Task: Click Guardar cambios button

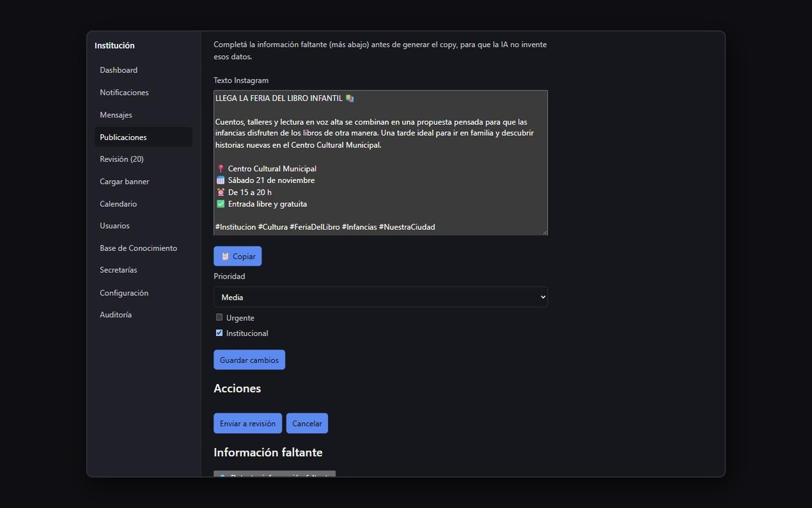Action: [249, 360]
